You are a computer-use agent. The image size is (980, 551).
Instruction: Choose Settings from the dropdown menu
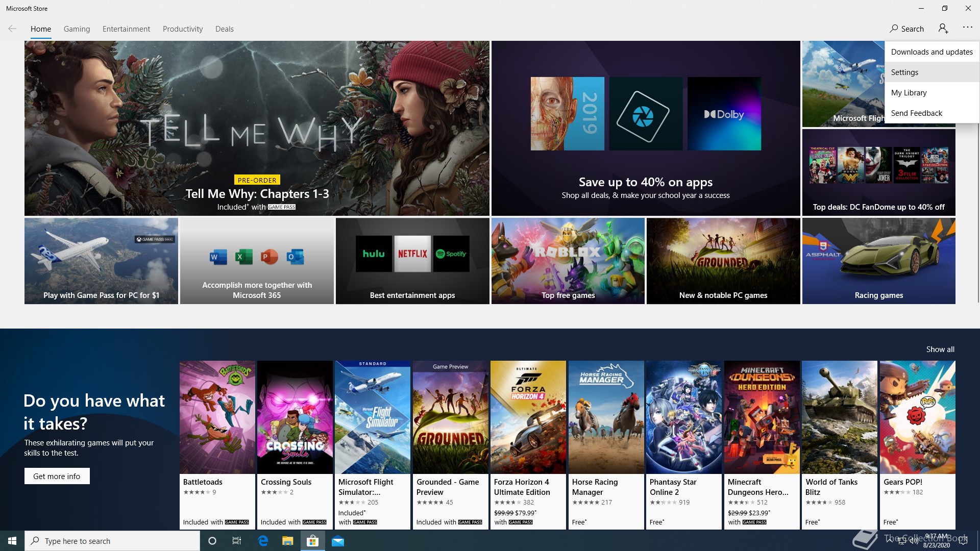coord(932,72)
